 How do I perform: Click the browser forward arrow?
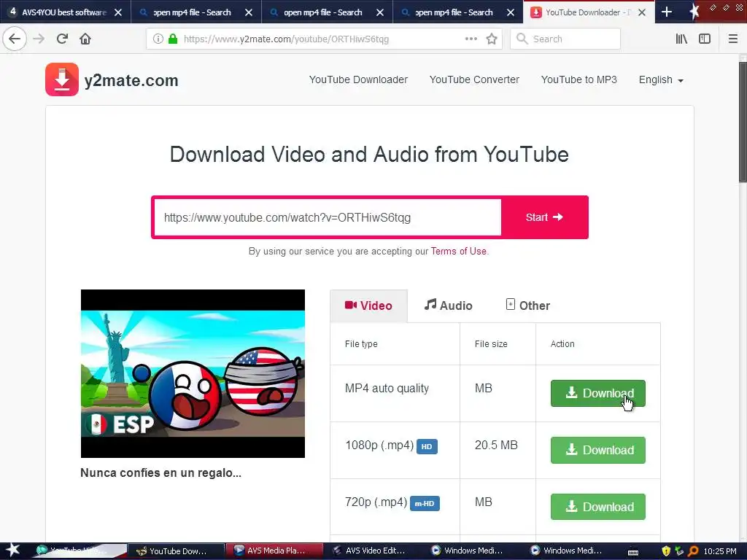pos(39,39)
